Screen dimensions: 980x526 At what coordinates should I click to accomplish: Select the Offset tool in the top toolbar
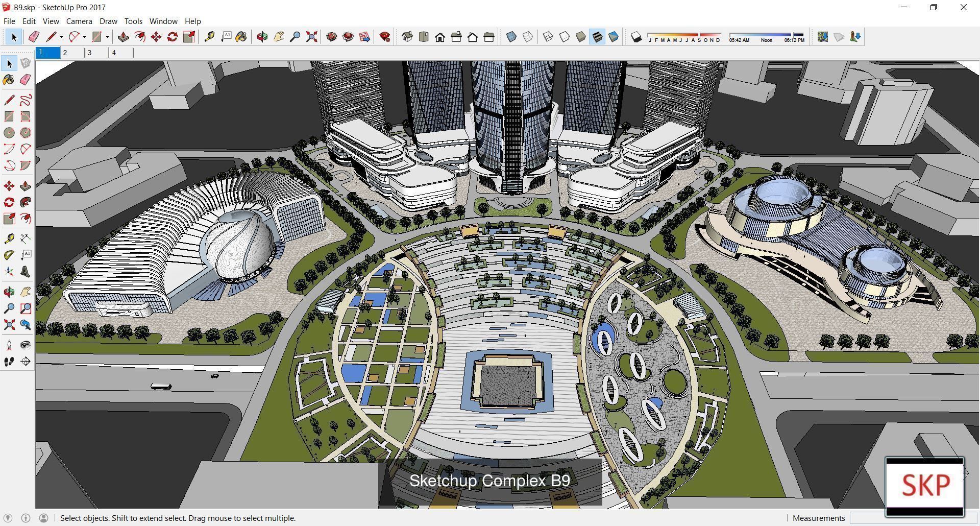[139, 37]
